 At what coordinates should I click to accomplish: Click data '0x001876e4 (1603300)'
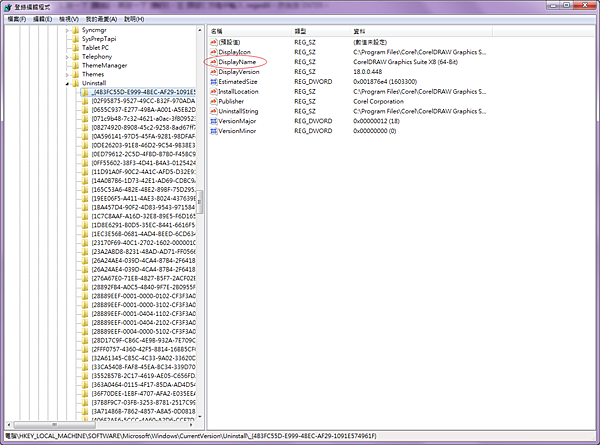[x=385, y=82]
